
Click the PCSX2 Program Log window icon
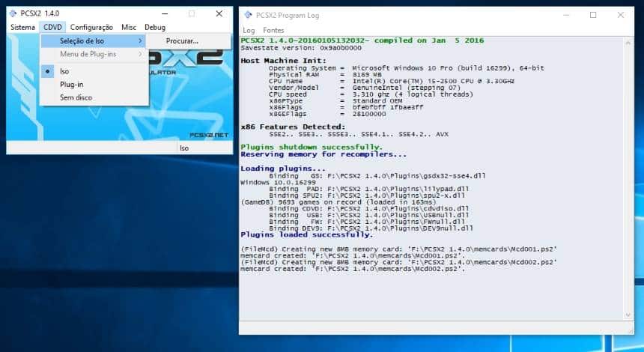click(x=248, y=15)
